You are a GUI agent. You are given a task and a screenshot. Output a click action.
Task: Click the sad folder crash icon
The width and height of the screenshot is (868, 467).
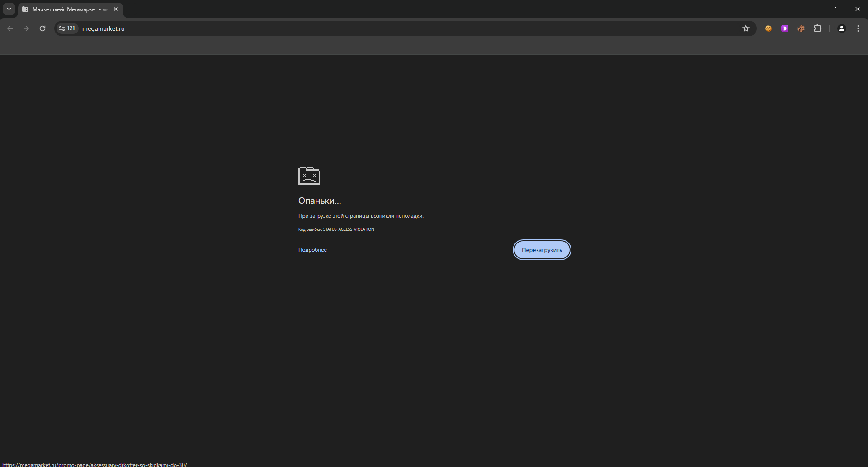309,176
